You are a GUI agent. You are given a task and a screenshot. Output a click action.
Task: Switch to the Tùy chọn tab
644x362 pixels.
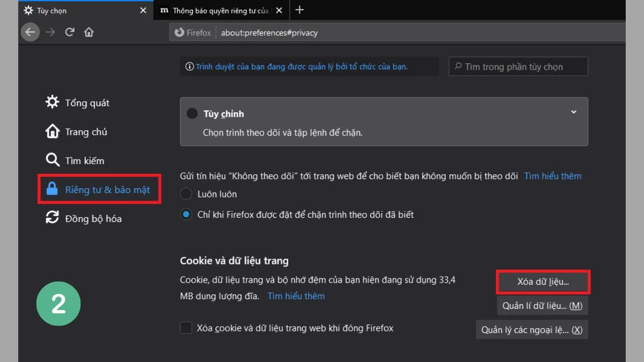[85, 10]
